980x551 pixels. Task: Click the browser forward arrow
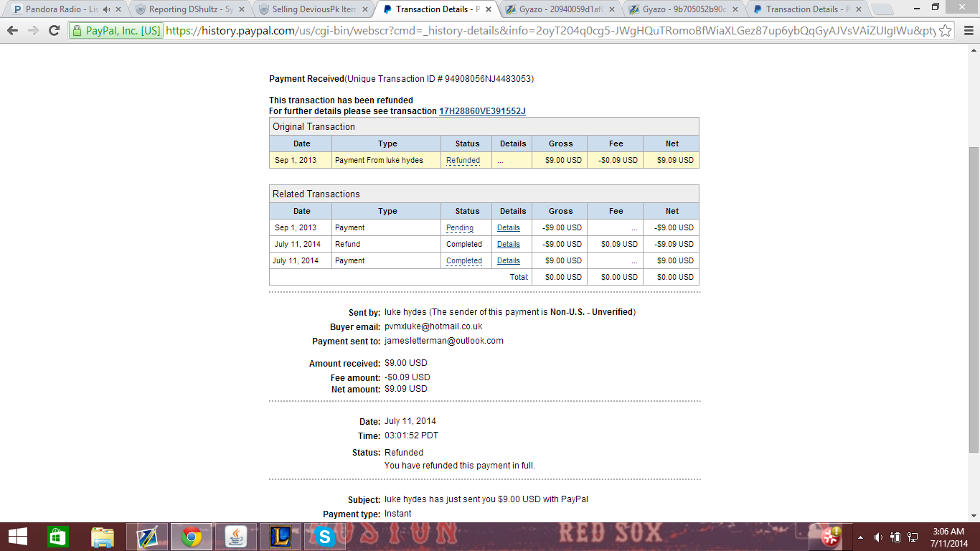tap(33, 31)
